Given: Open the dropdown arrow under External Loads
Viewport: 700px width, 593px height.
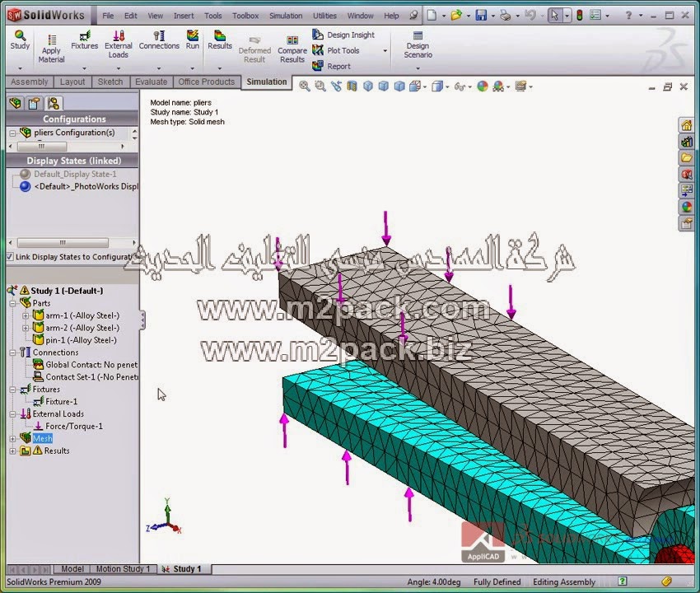Looking at the screenshot, I should click(x=119, y=68).
